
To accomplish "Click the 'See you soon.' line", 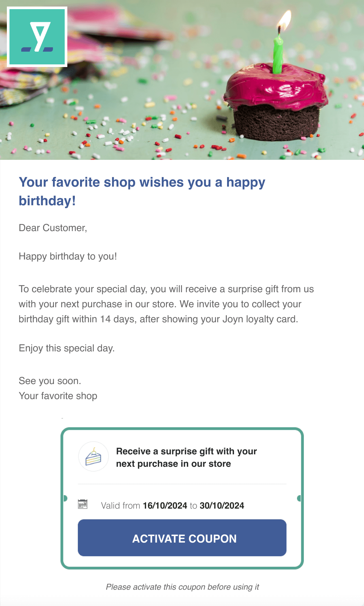I will [50, 381].
